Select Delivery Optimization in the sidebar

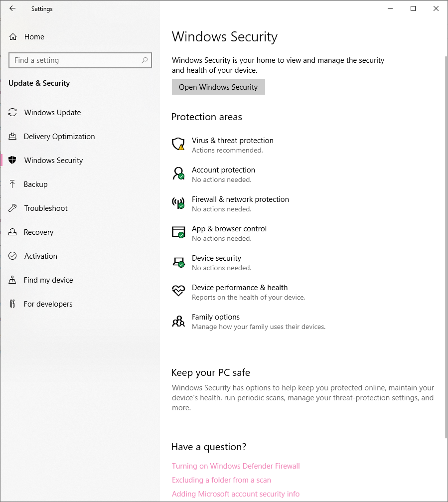pyautogui.click(x=59, y=137)
